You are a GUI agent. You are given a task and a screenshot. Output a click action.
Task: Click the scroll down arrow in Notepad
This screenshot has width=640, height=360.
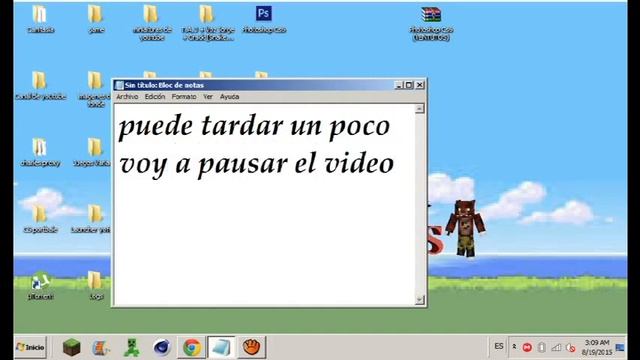(x=419, y=300)
